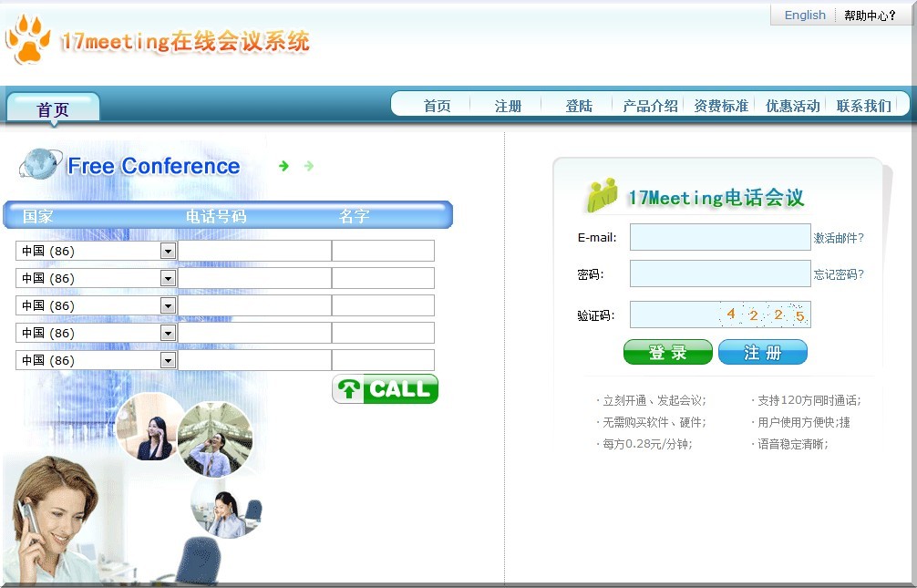Viewport: 917px width, 588px height.
Task: Click the green people icon near 17Meeting
Action: pos(602,195)
